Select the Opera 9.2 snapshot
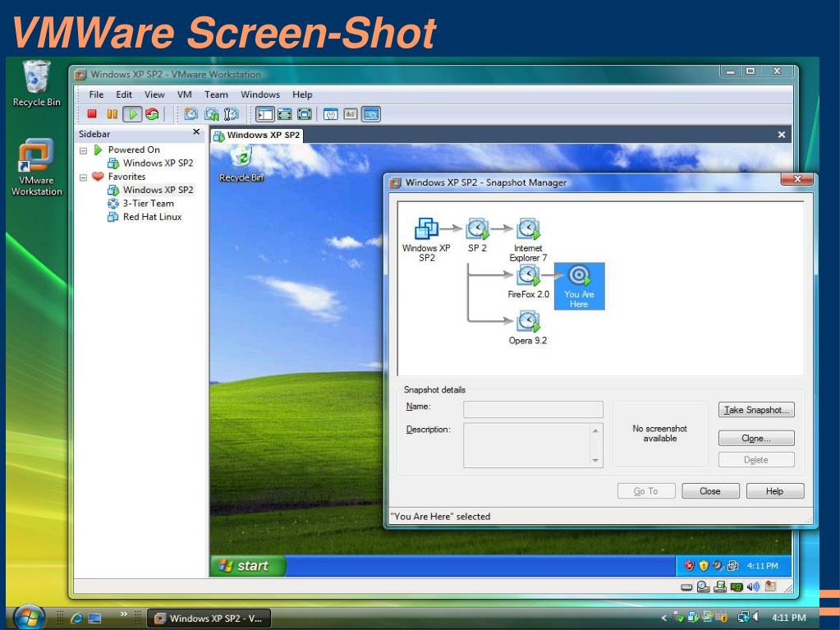Screen dimensions: 840x630 tap(528, 329)
